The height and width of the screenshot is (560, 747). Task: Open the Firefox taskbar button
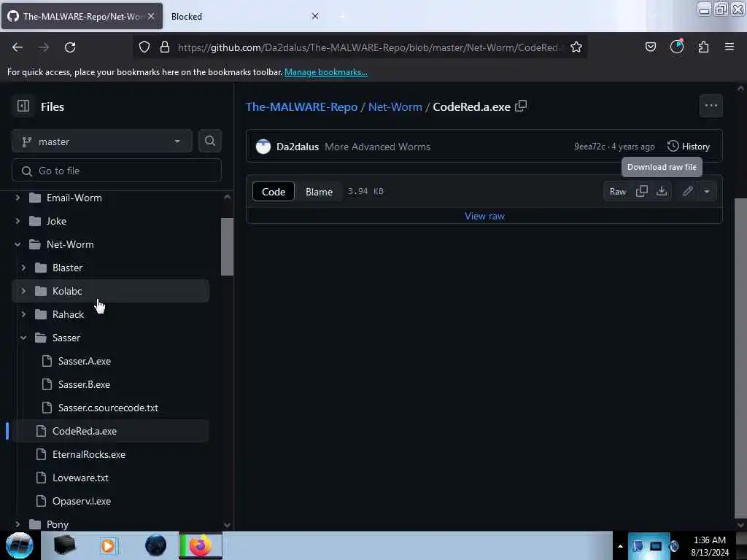[x=200, y=545]
